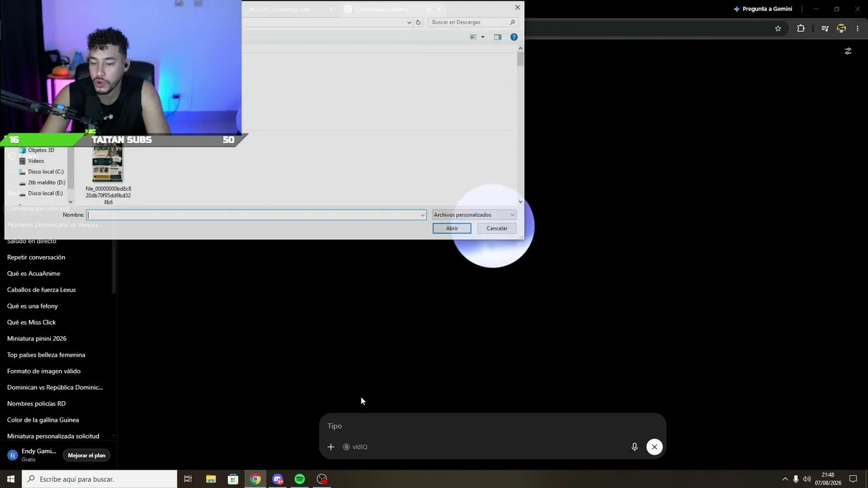Open the notifications action center
This screenshot has width=868, height=488.
click(x=853, y=479)
